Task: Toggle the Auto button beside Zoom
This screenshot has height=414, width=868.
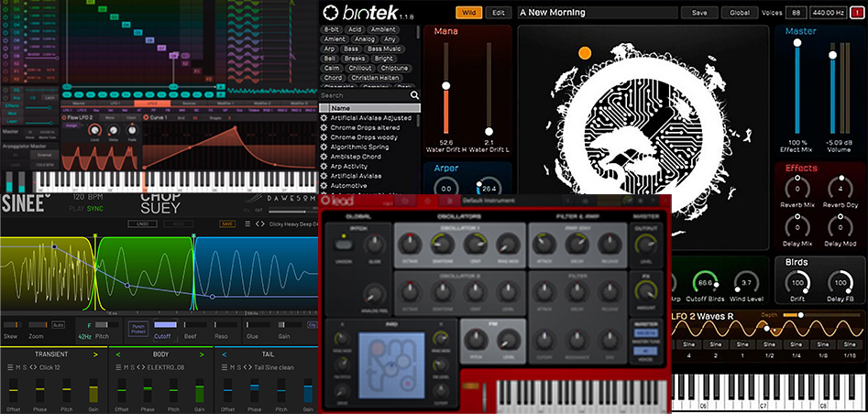Action: (x=58, y=325)
